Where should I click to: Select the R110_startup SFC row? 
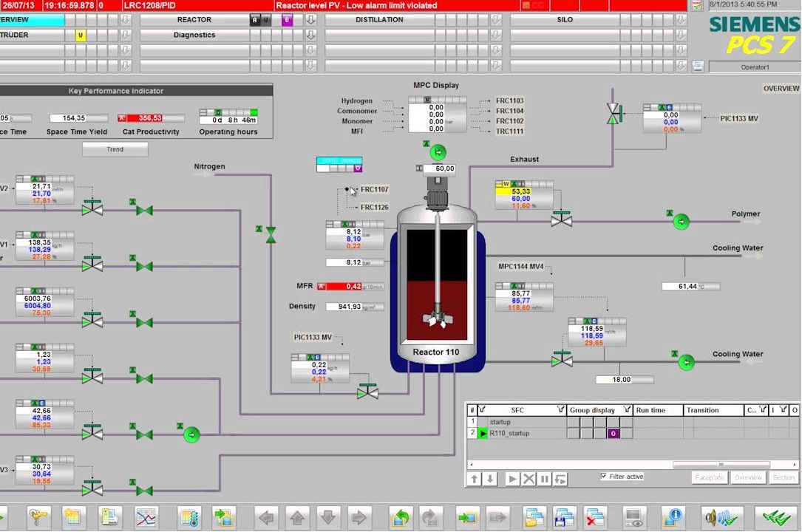click(509, 433)
